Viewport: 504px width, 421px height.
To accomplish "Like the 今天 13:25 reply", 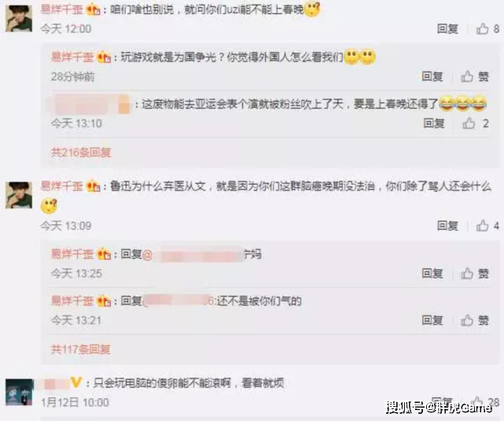I will point(475,273).
